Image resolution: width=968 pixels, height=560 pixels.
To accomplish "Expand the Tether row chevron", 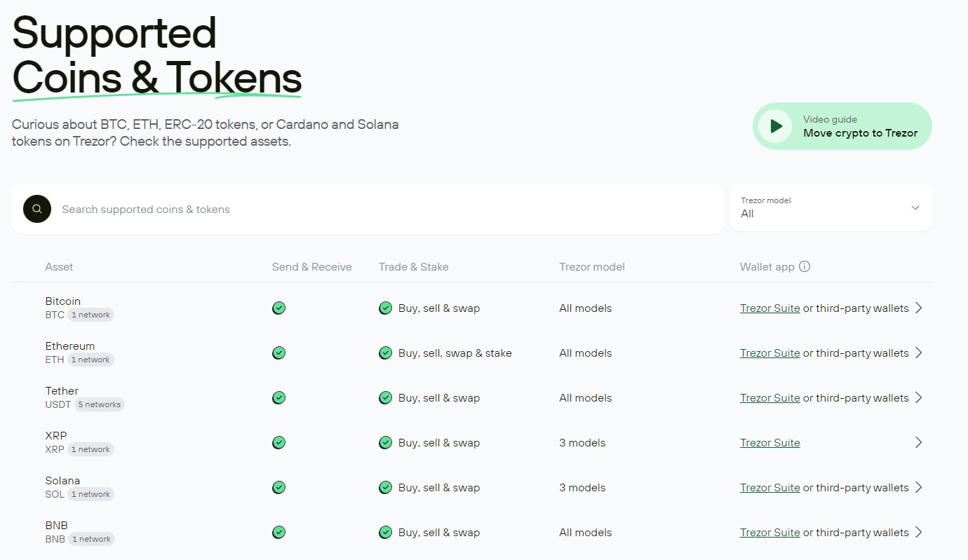I will pos(919,398).
